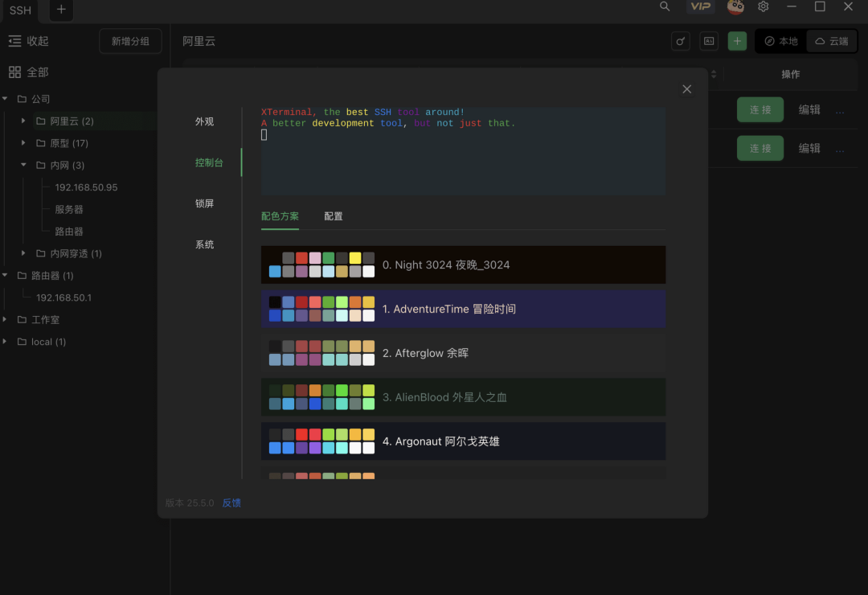Select host 192.168.50.1 in tree
The width and height of the screenshot is (868, 595).
click(63, 297)
